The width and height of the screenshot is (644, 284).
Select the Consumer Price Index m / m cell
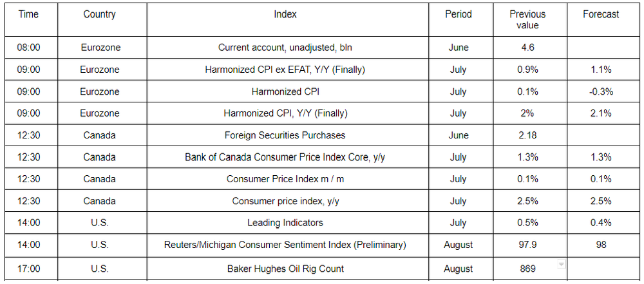(x=285, y=179)
